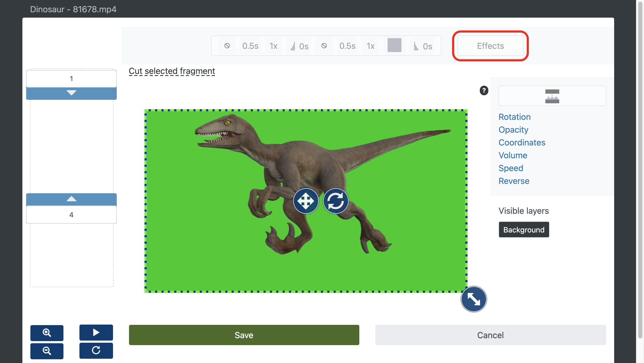Zoom out the timeline with magnifier minus
The image size is (644, 363).
click(47, 351)
